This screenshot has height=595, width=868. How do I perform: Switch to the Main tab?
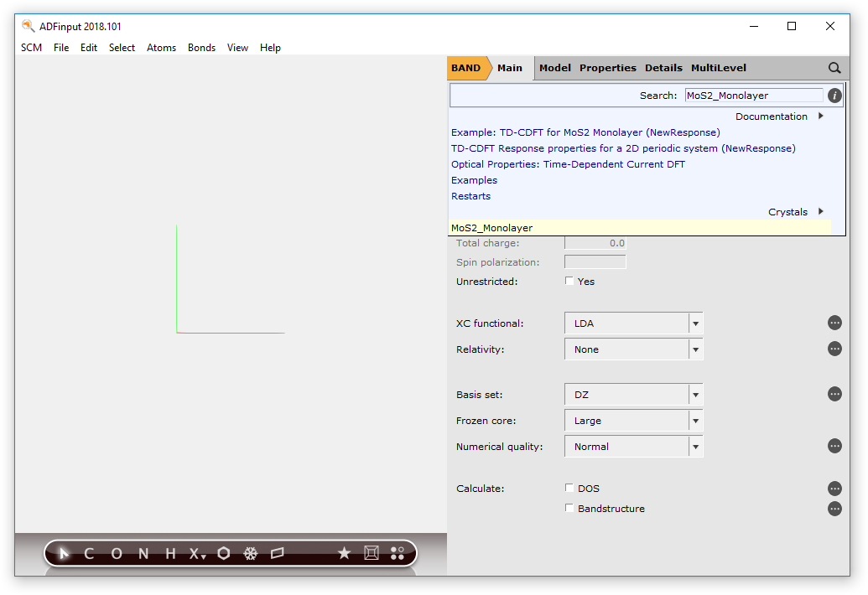coord(510,68)
